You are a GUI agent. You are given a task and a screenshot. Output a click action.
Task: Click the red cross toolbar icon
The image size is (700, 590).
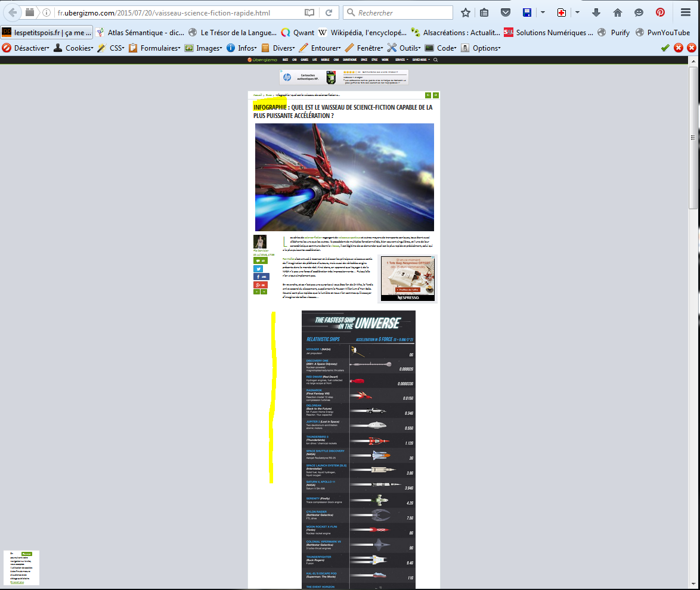point(562,13)
